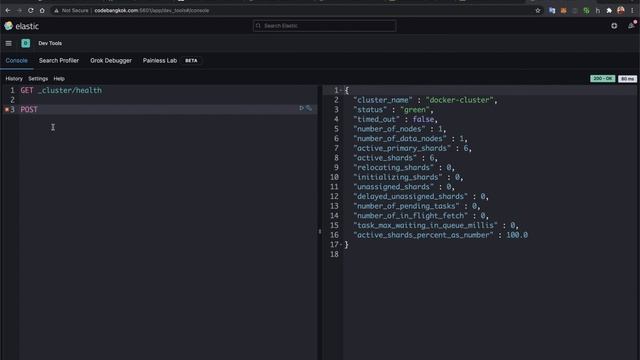Screen dimensions: 640x360
Task: Click the 200 - OK status badge
Action: (603, 78)
